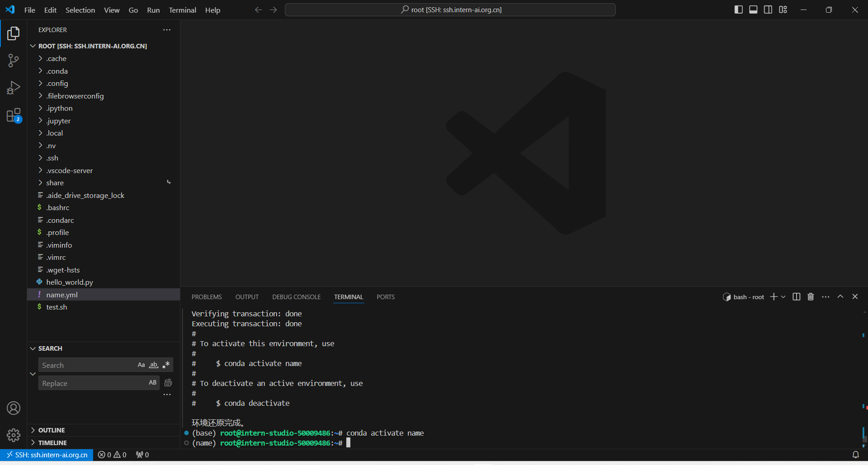Toggle search details ellipsis
Viewport: 868px width, 465px height.
pos(167,395)
